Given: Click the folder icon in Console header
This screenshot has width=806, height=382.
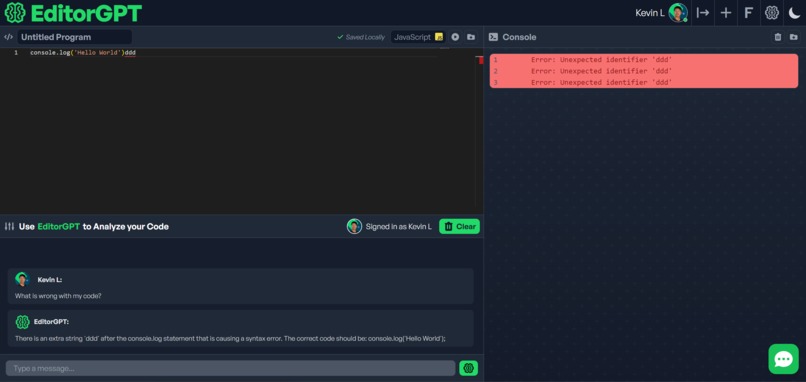Looking at the screenshot, I should (794, 37).
